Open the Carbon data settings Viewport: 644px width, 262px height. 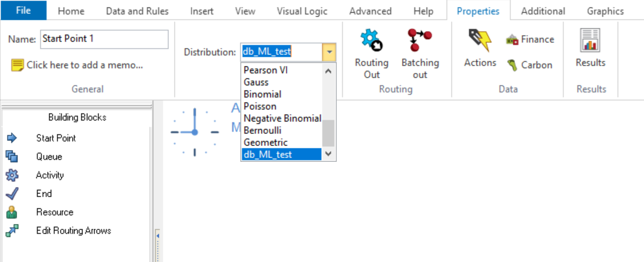pos(529,65)
